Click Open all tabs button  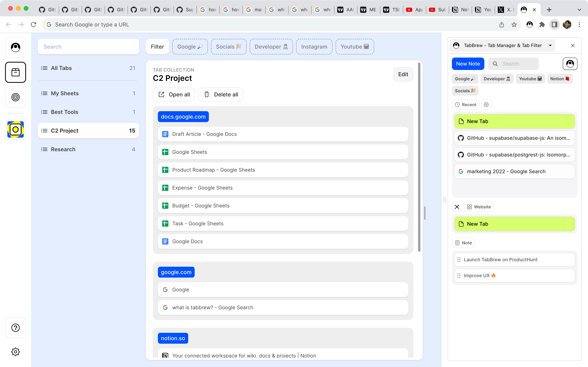coord(174,94)
